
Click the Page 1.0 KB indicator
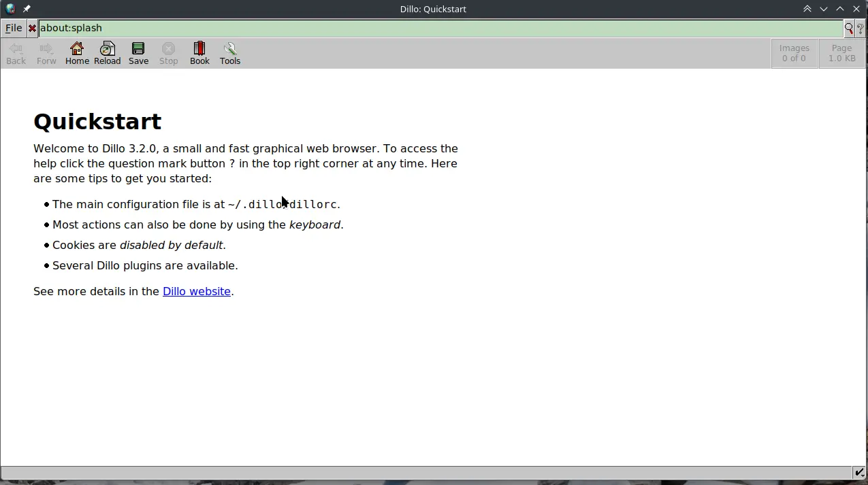coord(842,53)
